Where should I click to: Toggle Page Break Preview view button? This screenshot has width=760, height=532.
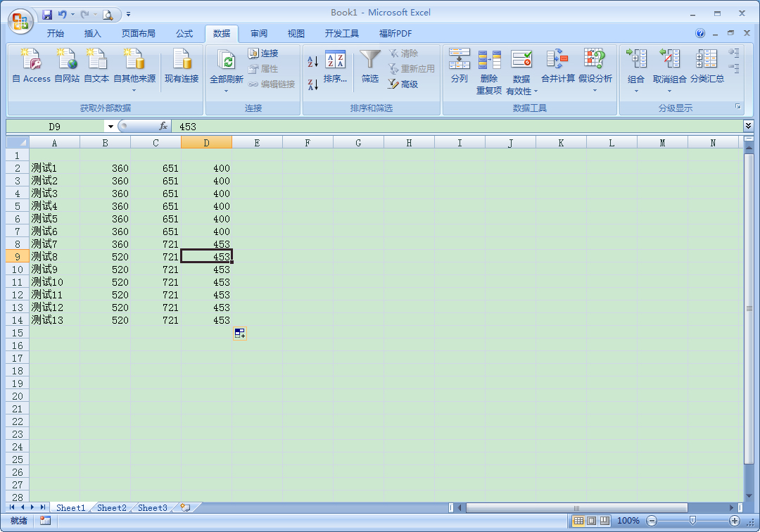click(x=604, y=521)
